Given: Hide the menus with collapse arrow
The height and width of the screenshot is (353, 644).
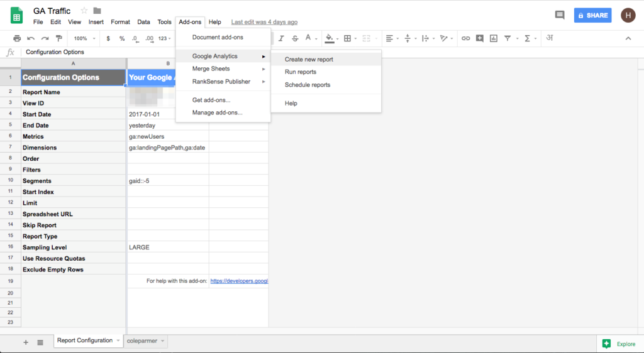Looking at the screenshot, I should pyautogui.click(x=628, y=38).
